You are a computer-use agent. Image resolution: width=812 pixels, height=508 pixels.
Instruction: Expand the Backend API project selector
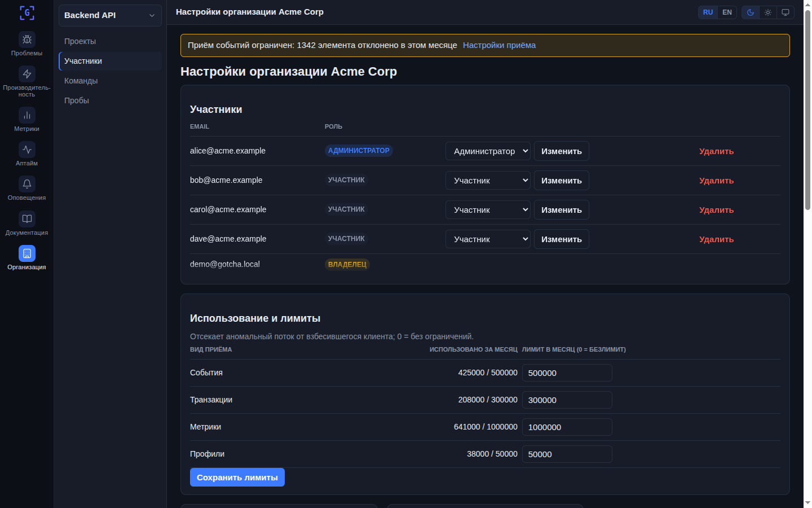click(x=110, y=15)
